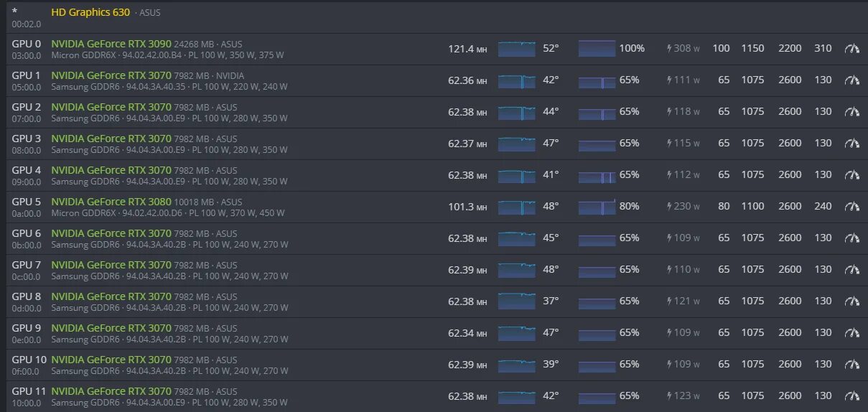Click the power lightning icon for GPU 0
The width and height of the screenshot is (868, 412).
click(670, 49)
